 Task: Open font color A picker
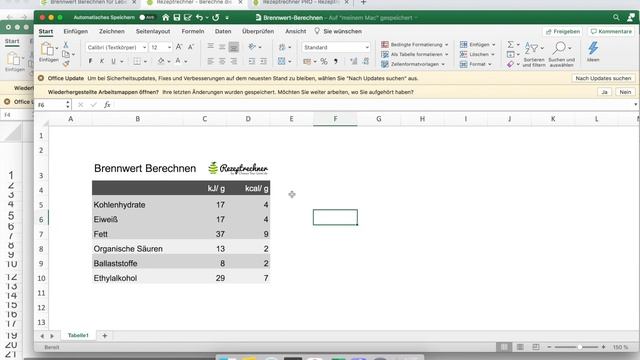click(x=178, y=61)
